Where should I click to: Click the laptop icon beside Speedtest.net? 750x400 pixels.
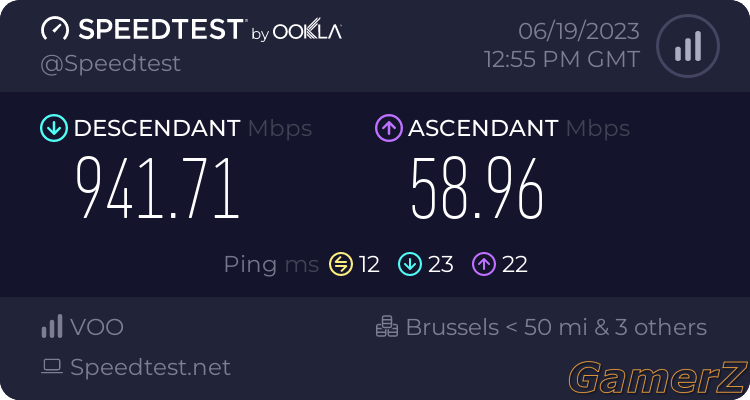52,367
